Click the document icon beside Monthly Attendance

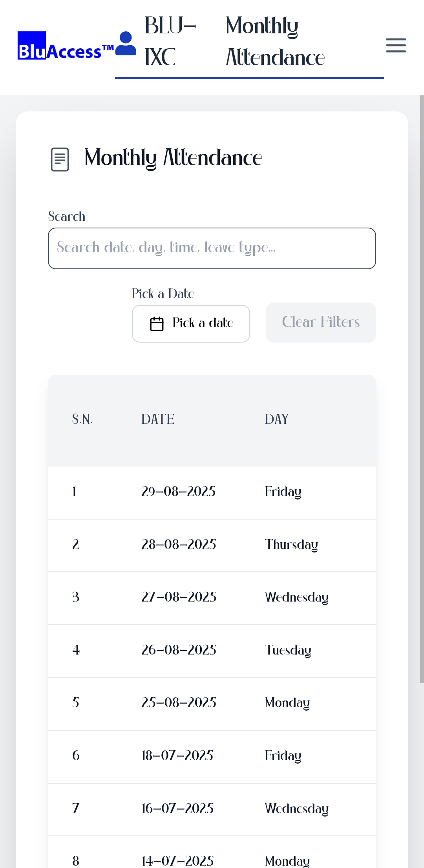[x=60, y=159]
